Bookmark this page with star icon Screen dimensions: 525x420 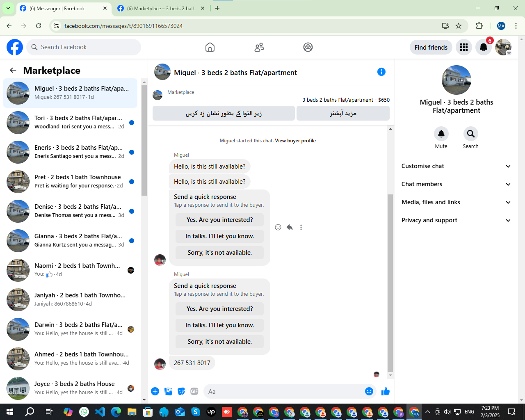point(459,26)
